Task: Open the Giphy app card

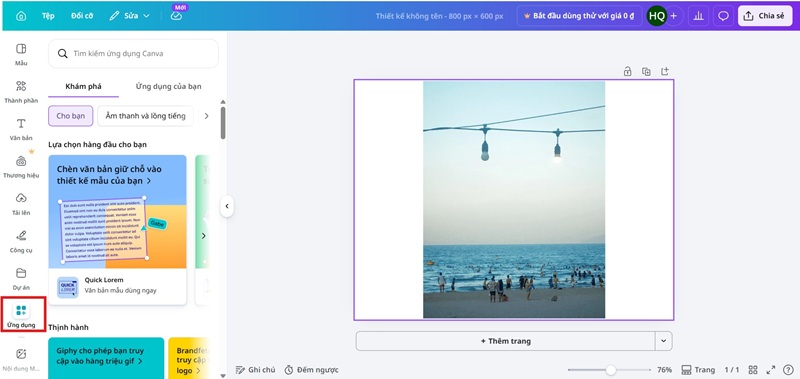Action: pos(106,358)
